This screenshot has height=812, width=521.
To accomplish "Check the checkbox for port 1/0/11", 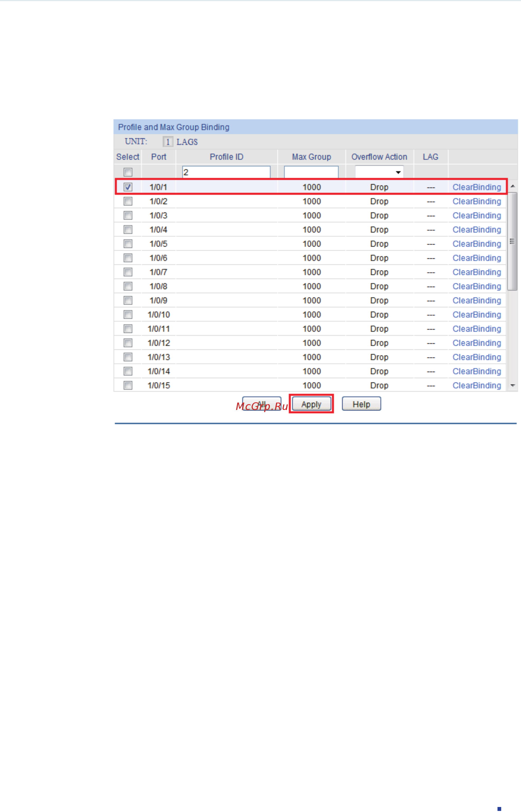I will [128, 329].
